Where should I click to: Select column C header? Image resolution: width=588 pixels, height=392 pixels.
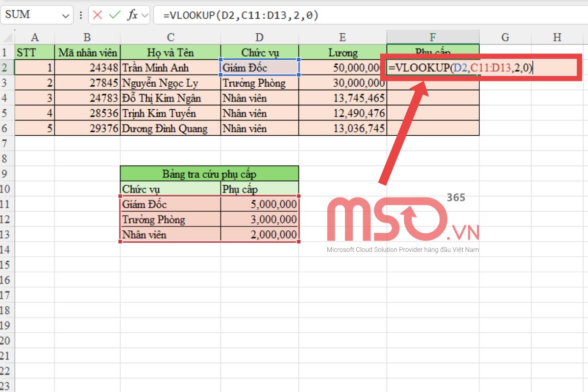[171, 37]
